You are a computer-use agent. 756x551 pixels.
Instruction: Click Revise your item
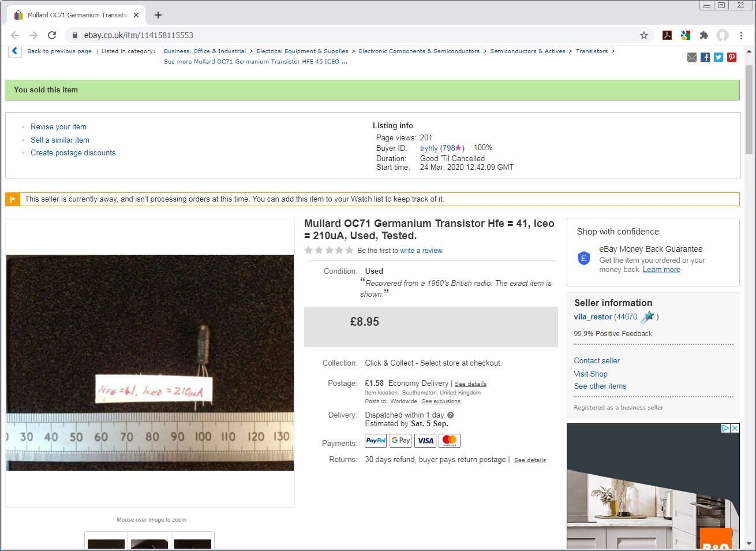click(x=58, y=127)
